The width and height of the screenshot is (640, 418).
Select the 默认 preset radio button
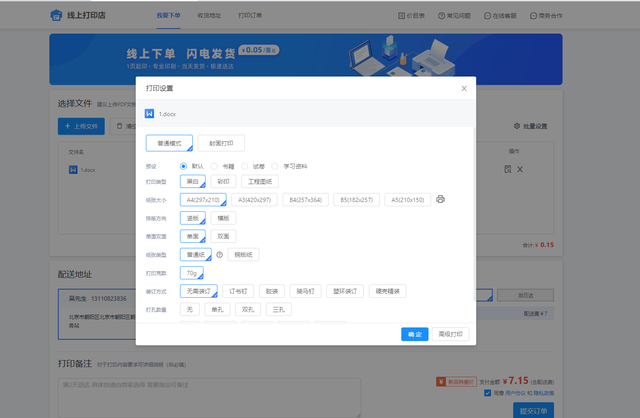184,166
